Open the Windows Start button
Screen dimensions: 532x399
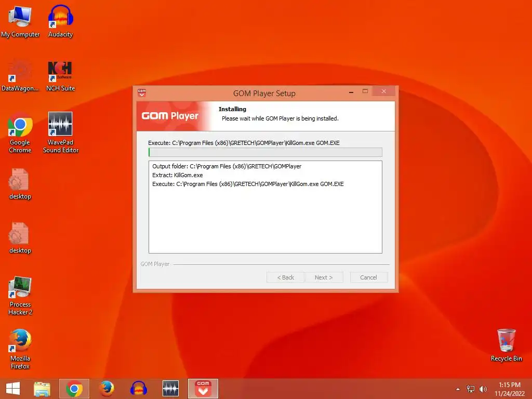(x=13, y=389)
